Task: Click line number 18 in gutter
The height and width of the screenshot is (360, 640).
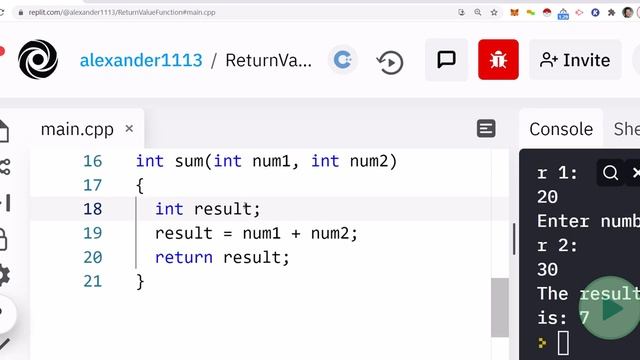Action: coord(93,209)
